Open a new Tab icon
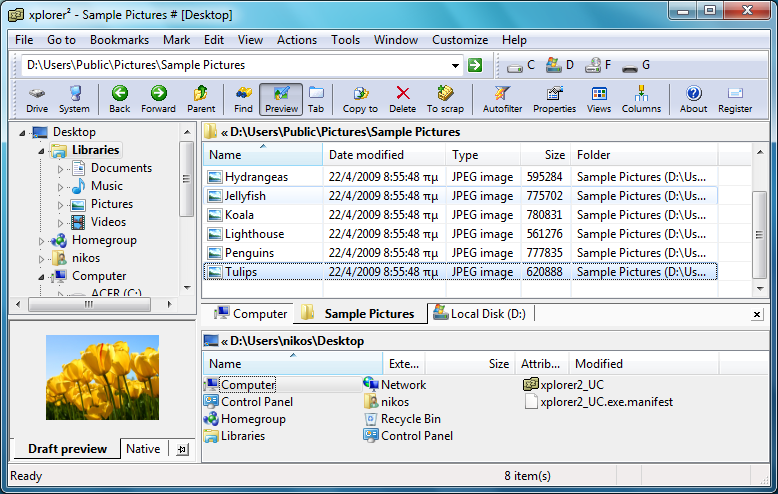 coord(316,99)
